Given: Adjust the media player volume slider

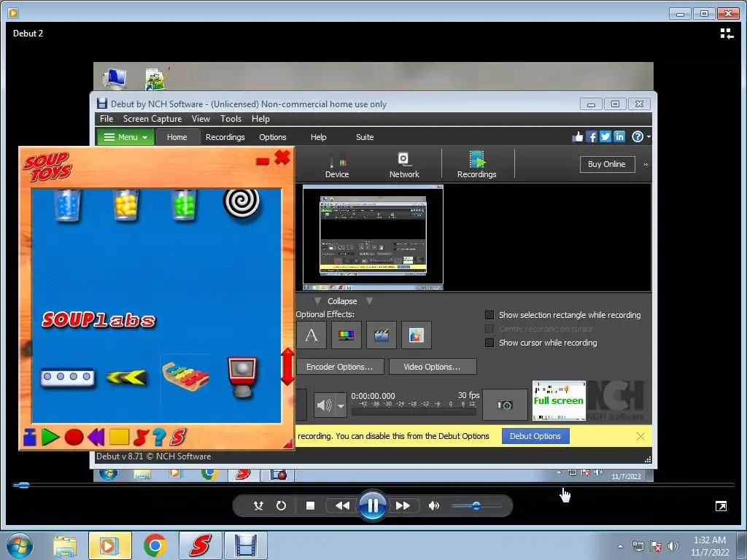Looking at the screenshot, I should coord(476,506).
